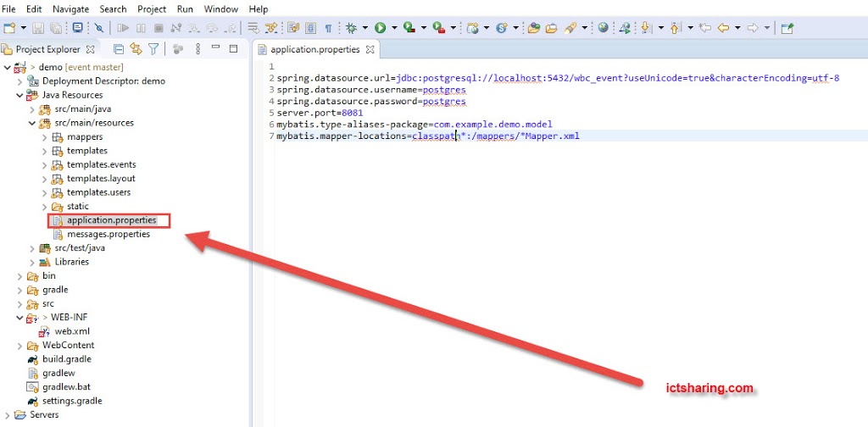Click the Step Into icon

point(194,28)
